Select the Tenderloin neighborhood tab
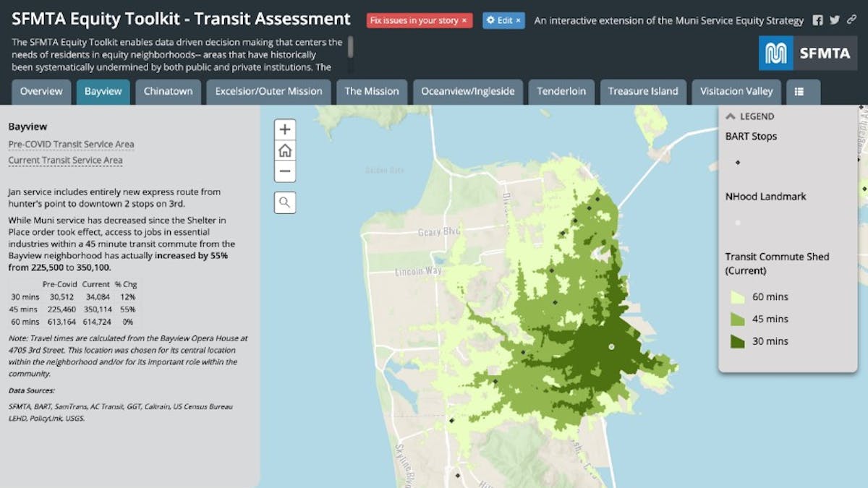Viewport: 868px width, 488px height. [x=561, y=91]
